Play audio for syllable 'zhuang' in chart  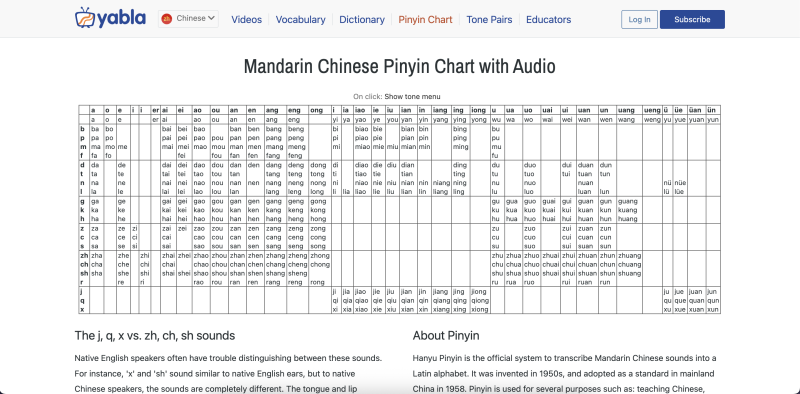[x=630, y=255]
